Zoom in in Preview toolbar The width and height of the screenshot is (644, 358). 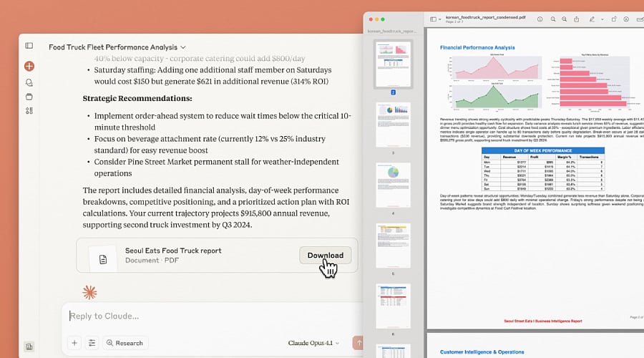pyautogui.click(x=565, y=19)
